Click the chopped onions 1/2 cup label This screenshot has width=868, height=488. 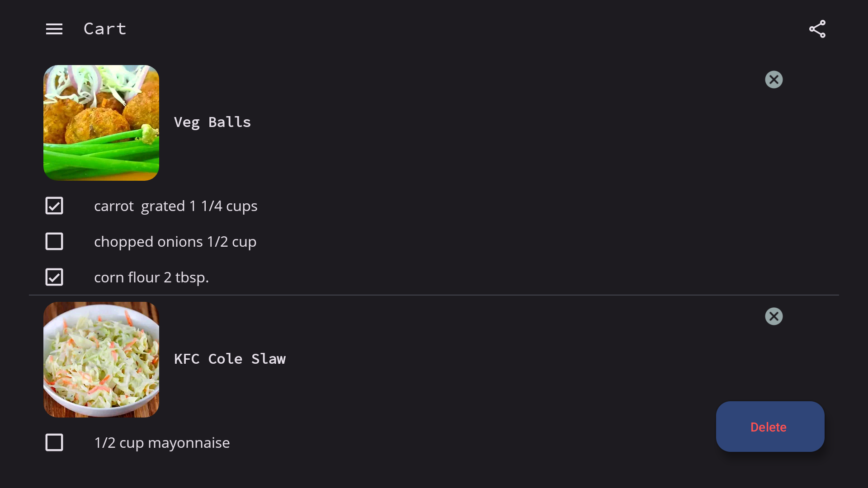(x=175, y=242)
